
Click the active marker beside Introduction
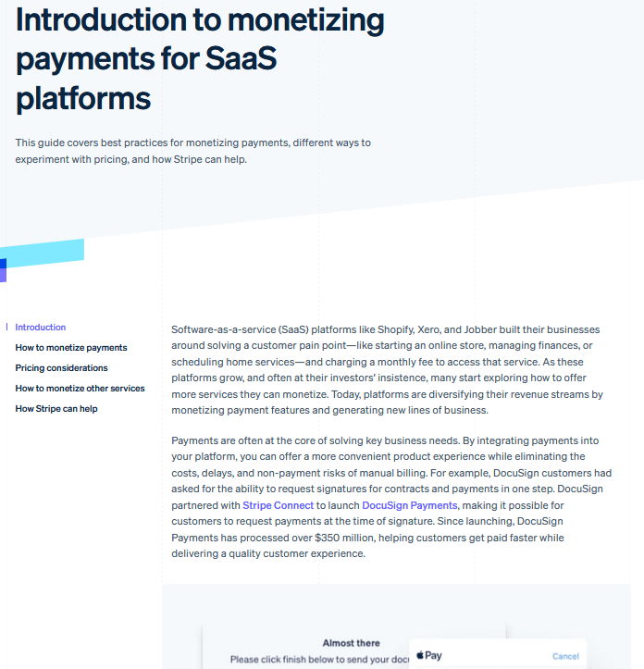click(7, 328)
